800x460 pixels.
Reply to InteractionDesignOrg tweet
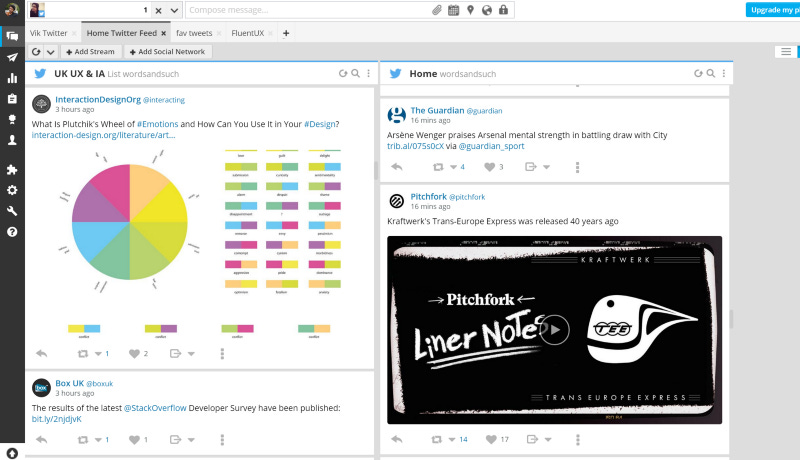point(41,353)
